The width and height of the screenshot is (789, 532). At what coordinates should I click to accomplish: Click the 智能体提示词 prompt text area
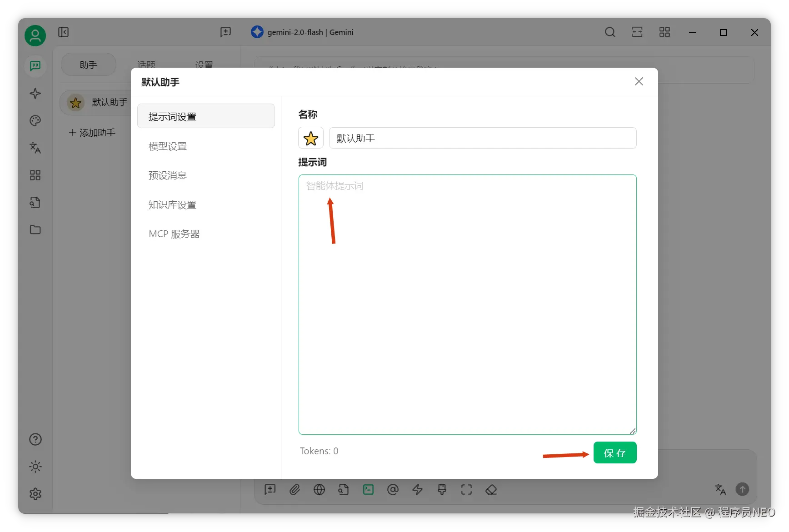[467, 304]
